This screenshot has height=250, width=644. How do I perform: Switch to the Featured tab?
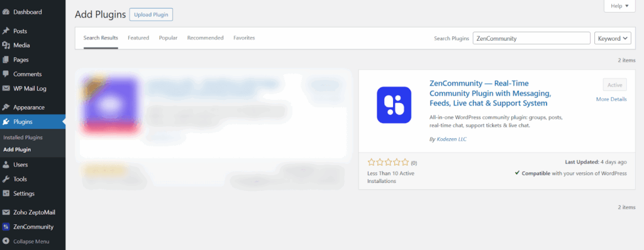coord(138,38)
